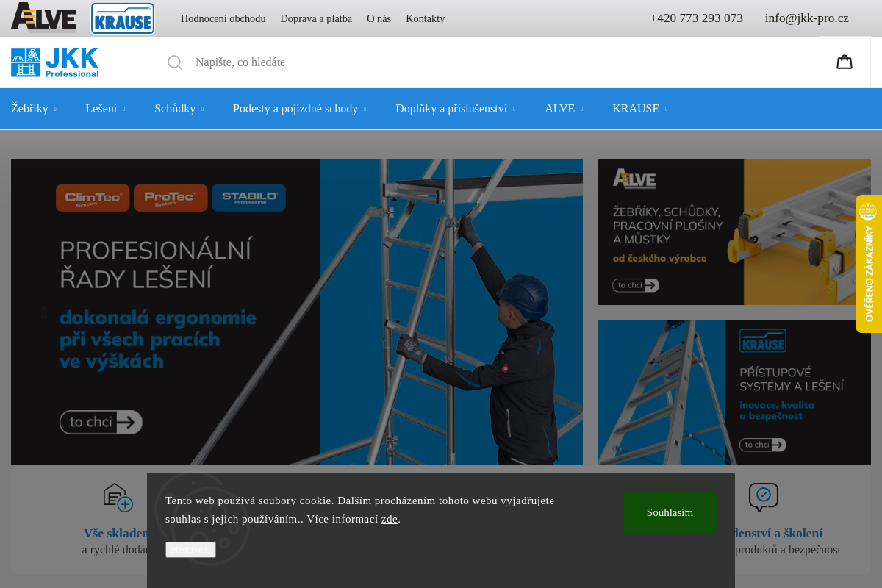Image resolution: width=882 pixels, height=588 pixels.
Task: Click the ProTec System badge
Action: [171, 198]
